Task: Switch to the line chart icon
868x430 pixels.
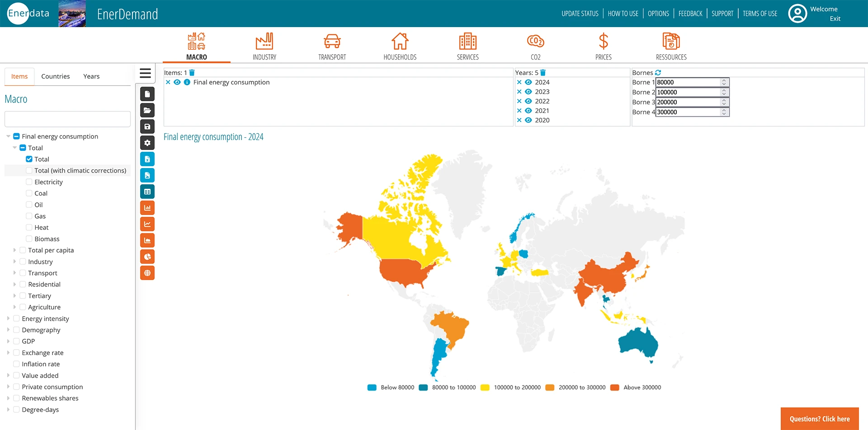Action: point(147,224)
